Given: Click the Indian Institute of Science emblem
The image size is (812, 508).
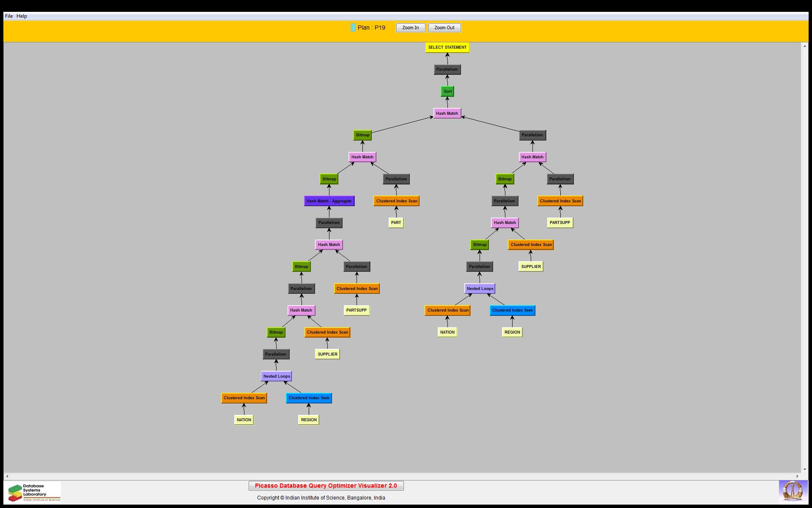Looking at the screenshot, I should (792, 492).
